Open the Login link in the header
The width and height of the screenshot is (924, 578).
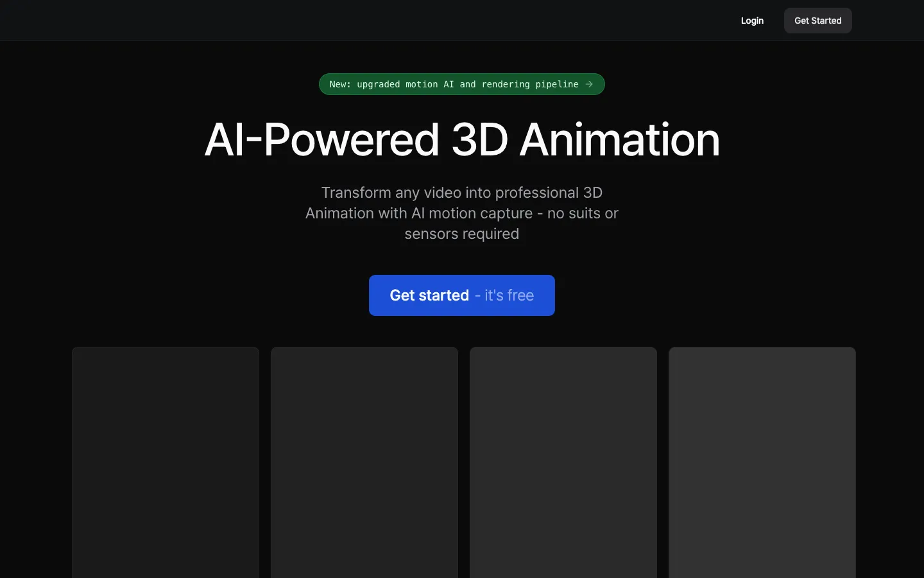[752, 21]
